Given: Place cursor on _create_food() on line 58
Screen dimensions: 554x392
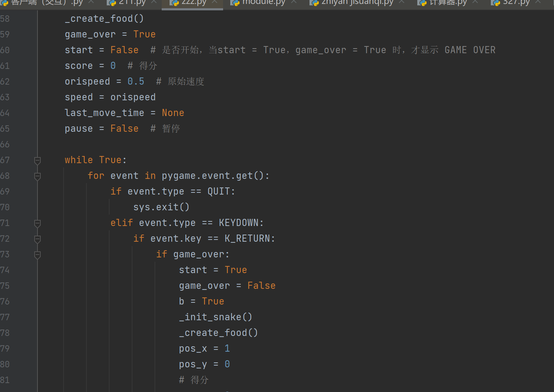Looking at the screenshot, I should pos(104,19).
